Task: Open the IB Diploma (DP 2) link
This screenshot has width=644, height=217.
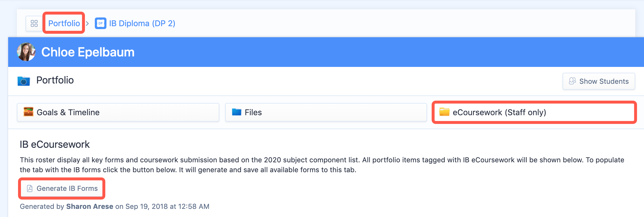Action: (x=142, y=23)
